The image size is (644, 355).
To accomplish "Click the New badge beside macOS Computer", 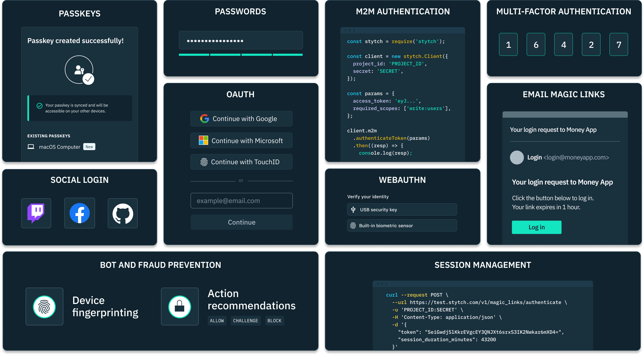I will [x=89, y=147].
